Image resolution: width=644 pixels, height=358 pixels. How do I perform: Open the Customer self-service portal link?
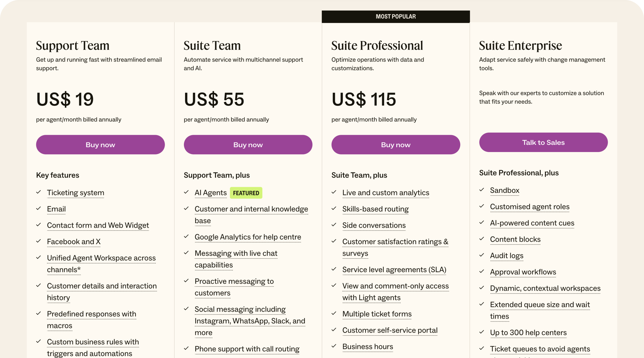pos(390,330)
